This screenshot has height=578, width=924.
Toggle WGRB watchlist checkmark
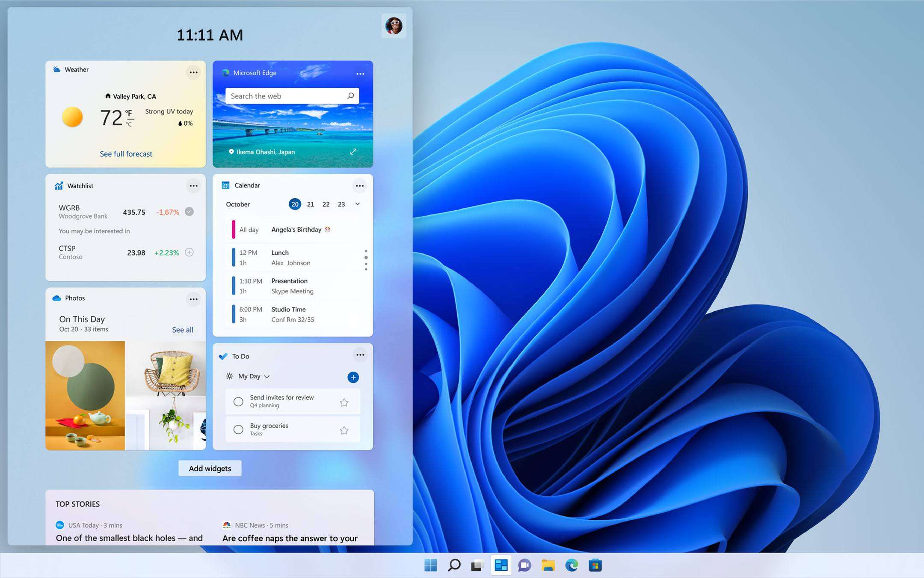[x=189, y=212]
